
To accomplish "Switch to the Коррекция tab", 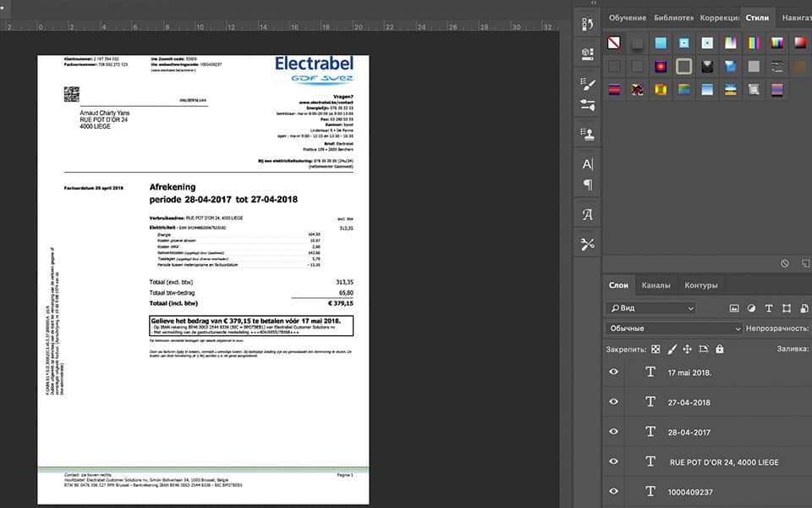I will coord(719,18).
